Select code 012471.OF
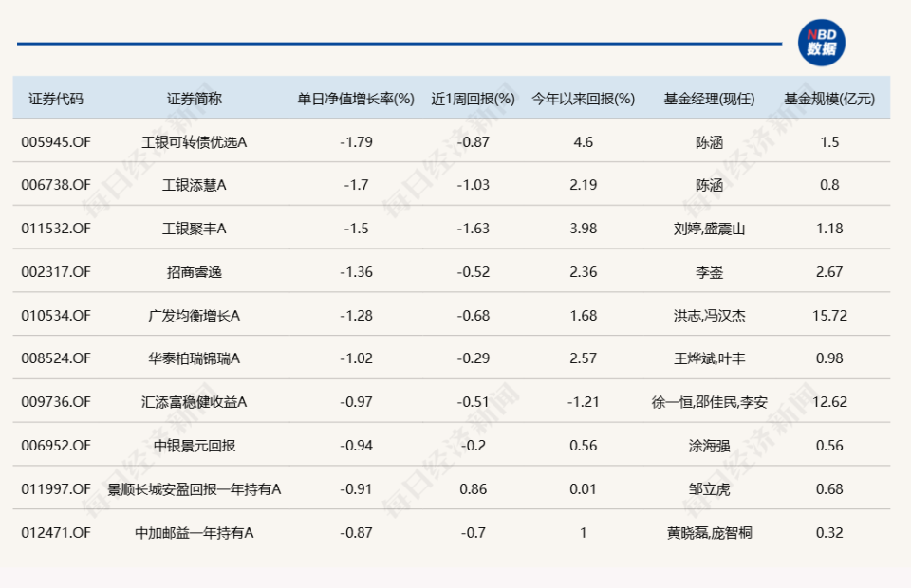 [56, 532]
